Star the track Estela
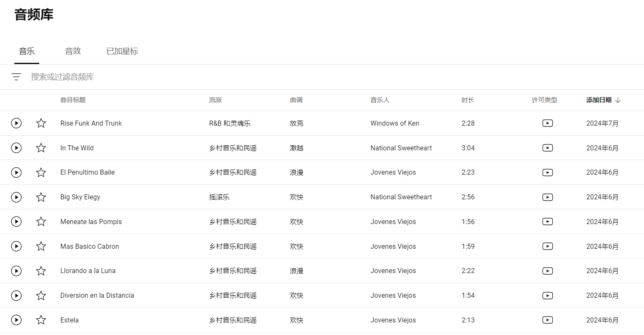 pos(41,320)
